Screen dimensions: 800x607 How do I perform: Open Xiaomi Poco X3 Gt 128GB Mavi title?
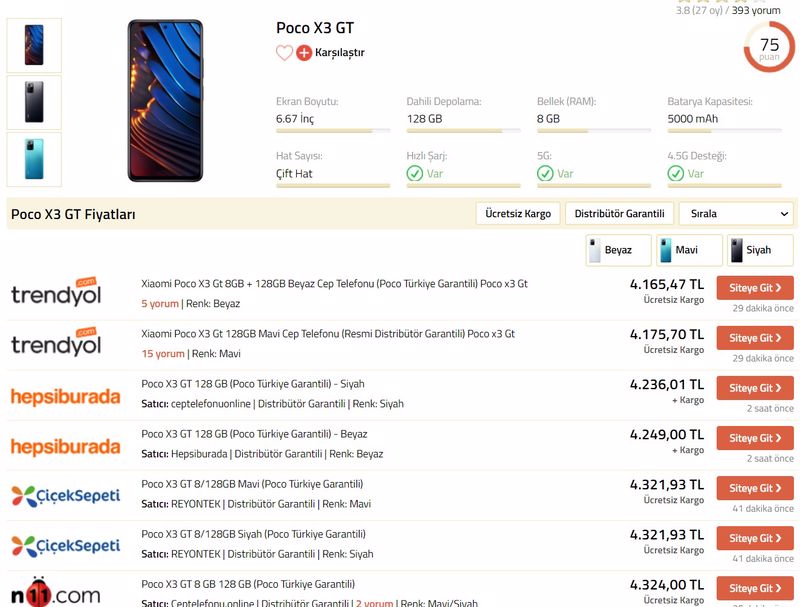tap(328, 334)
